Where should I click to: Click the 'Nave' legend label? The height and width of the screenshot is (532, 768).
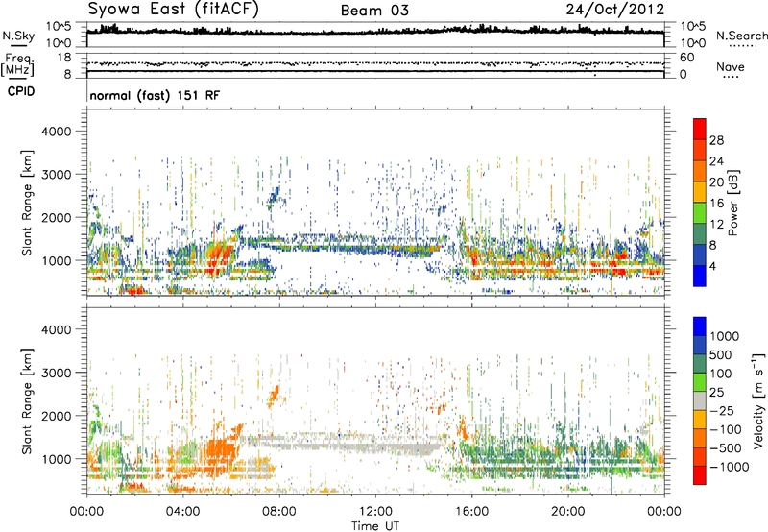coord(731,66)
